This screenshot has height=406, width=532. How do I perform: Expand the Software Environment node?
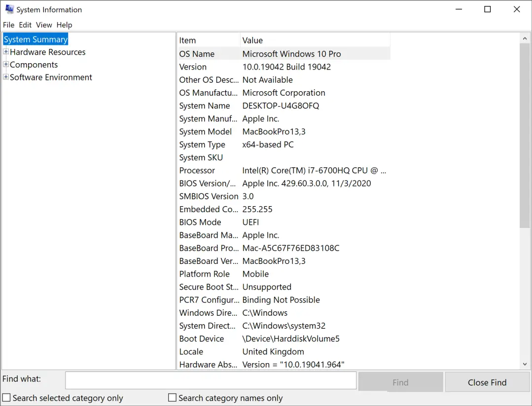point(6,77)
